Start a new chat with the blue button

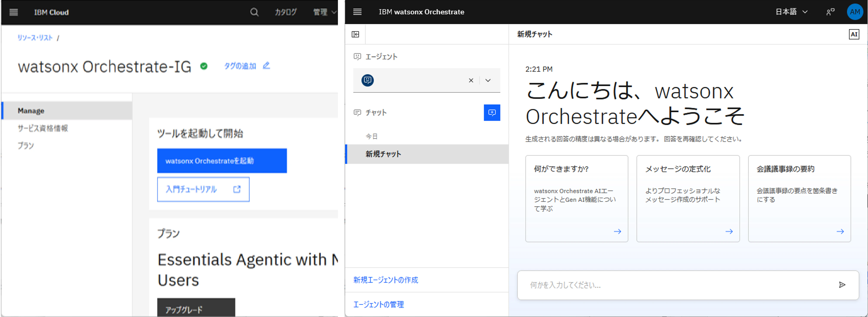[492, 112]
